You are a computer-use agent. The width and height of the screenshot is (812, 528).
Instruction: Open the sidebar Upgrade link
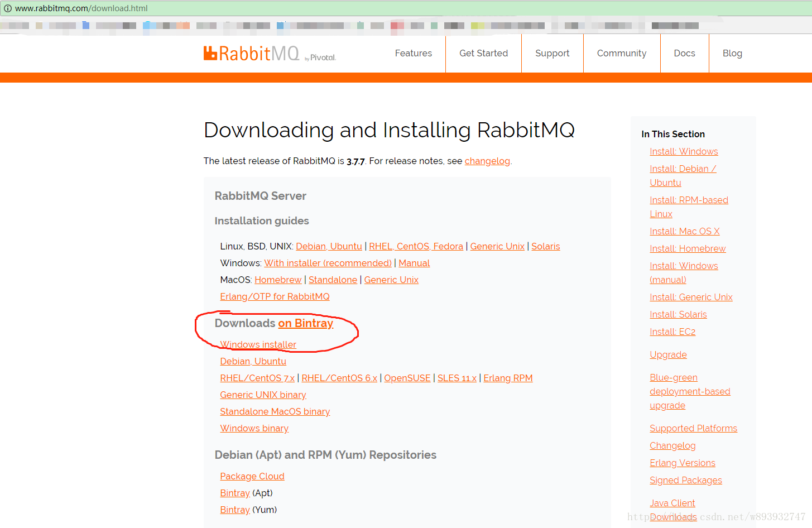point(668,354)
